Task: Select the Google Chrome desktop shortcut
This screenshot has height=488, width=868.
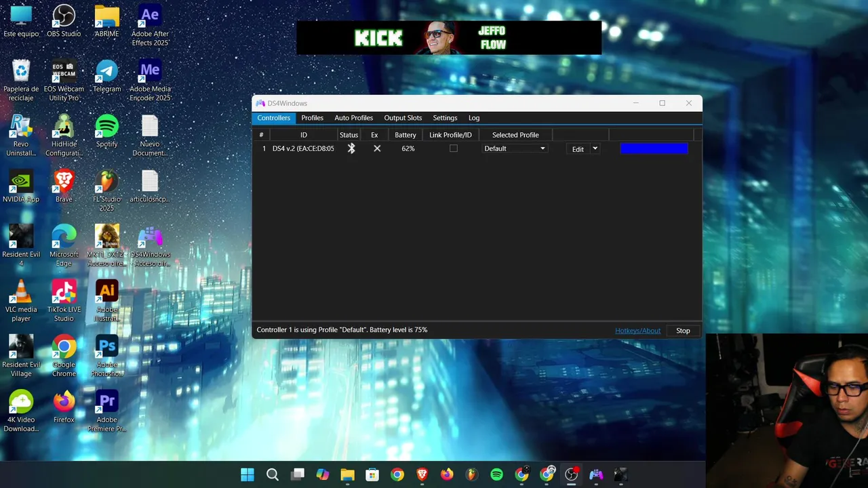Action: tap(64, 356)
